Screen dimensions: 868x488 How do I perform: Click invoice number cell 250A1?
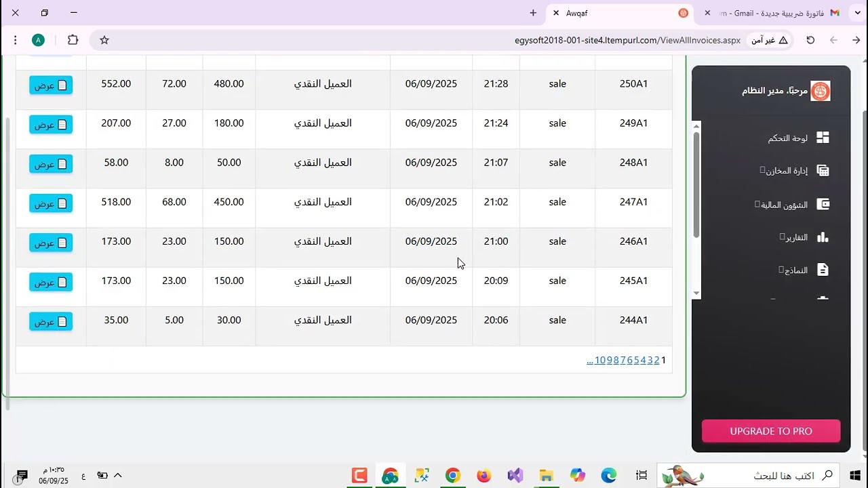coord(633,84)
